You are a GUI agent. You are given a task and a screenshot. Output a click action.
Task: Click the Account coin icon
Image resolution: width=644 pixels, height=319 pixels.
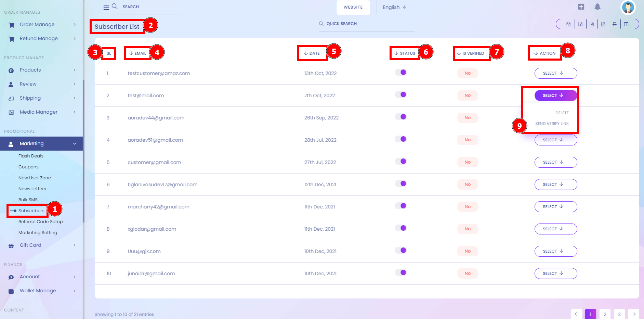(x=11, y=277)
